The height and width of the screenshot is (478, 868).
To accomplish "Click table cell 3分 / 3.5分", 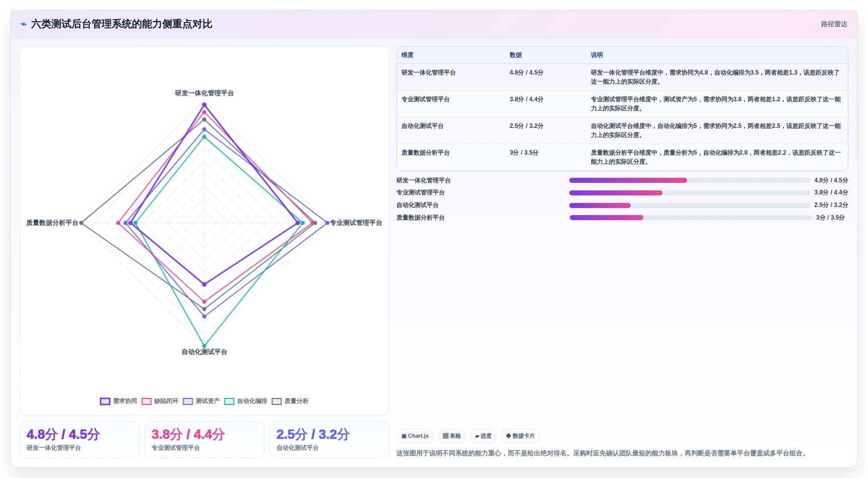I will (x=524, y=153).
